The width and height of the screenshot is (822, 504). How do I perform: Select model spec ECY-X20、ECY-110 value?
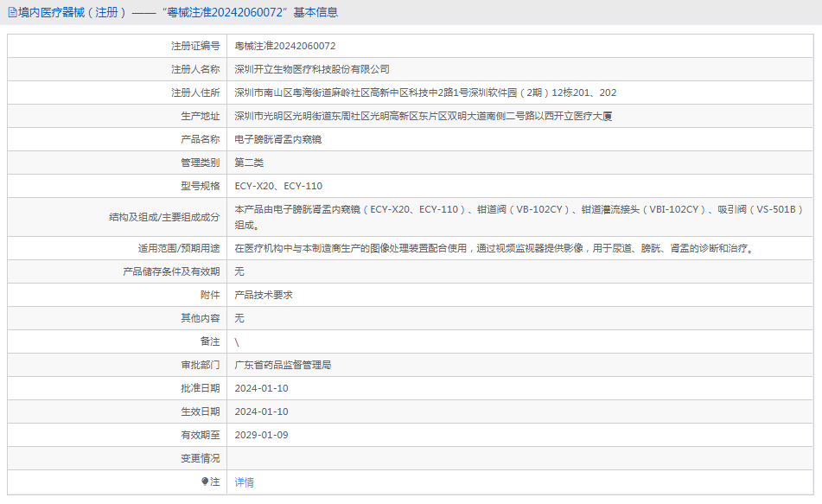coord(278,186)
